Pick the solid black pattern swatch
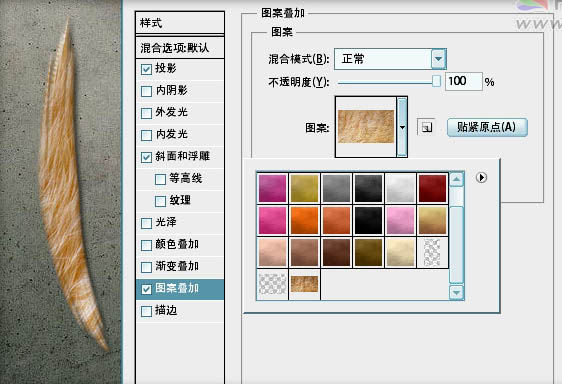562x384 pixels. 368,220
